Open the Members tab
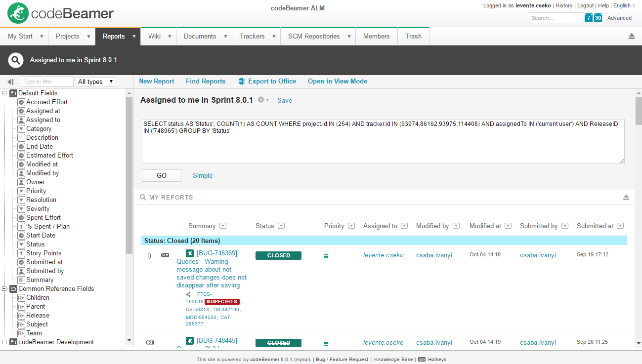Image resolution: width=642 pixels, height=364 pixels. tap(377, 37)
